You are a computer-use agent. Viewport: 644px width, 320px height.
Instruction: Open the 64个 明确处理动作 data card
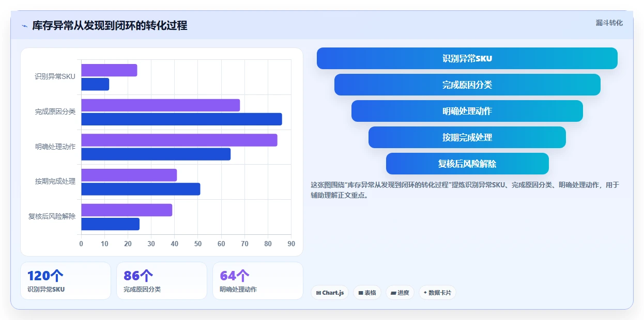(x=258, y=281)
